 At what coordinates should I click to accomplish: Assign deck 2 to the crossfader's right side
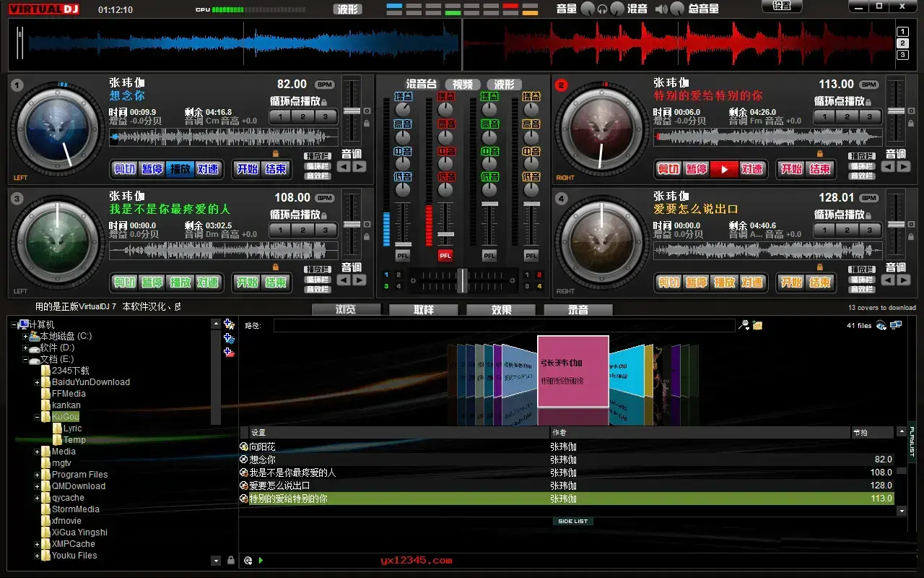pos(539,275)
